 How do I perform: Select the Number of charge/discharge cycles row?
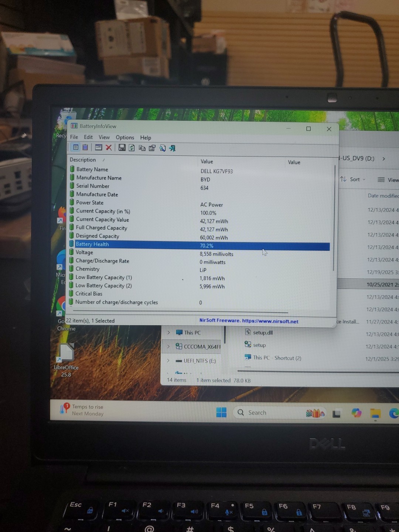point(199,302)
